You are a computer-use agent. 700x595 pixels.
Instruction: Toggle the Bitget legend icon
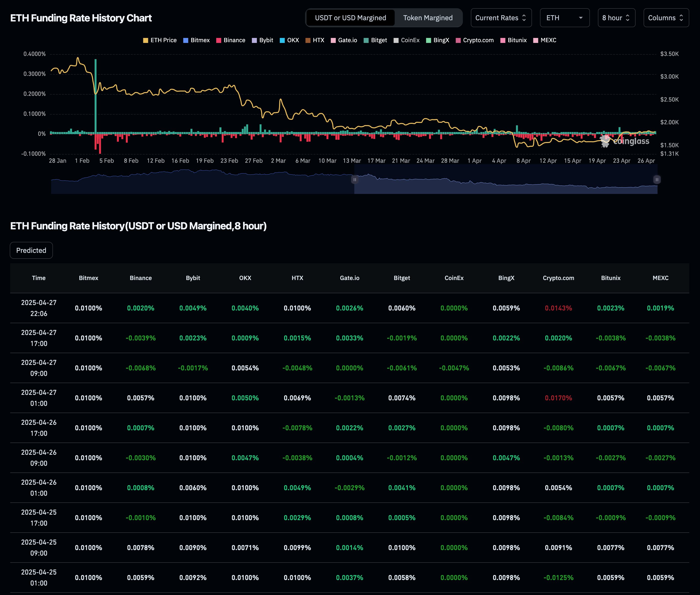(366, 40)
